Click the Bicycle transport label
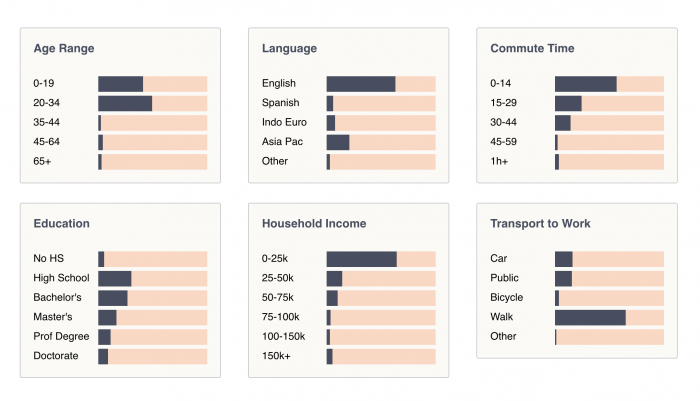700x401 pixels. 507,298
